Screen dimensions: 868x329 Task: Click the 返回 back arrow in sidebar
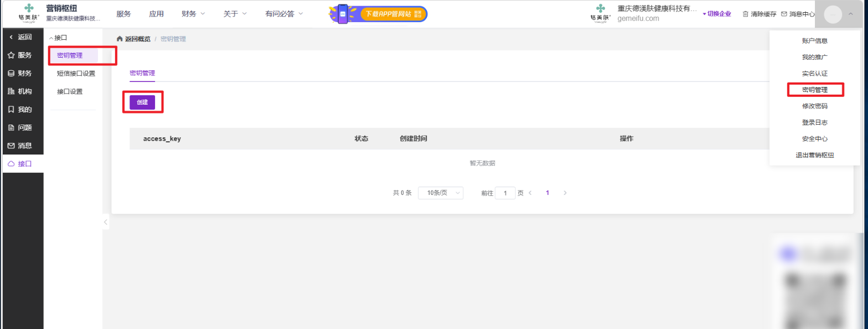(x=12, y=37)
